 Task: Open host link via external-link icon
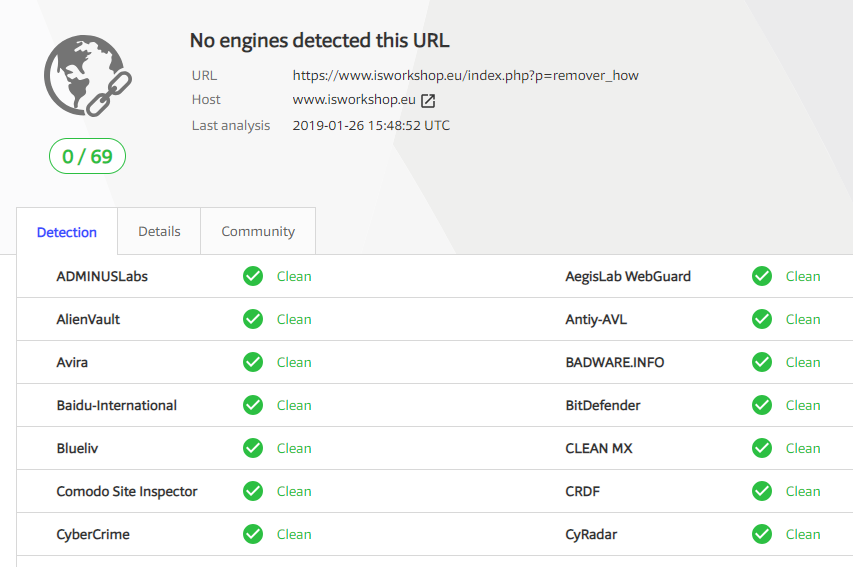click(428, 100)
